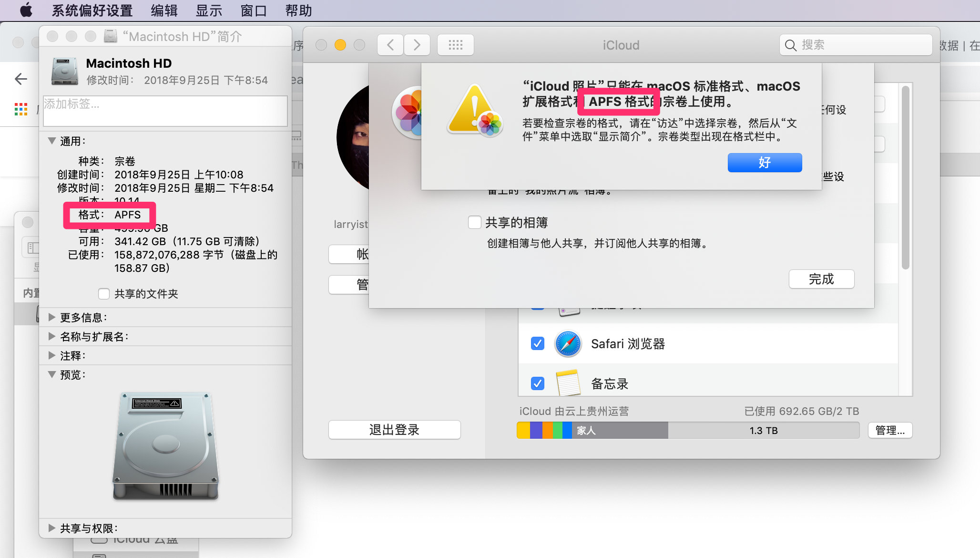
Task: Uncheck 备忘录 in the iCloud list
Action: click(538, 383)
